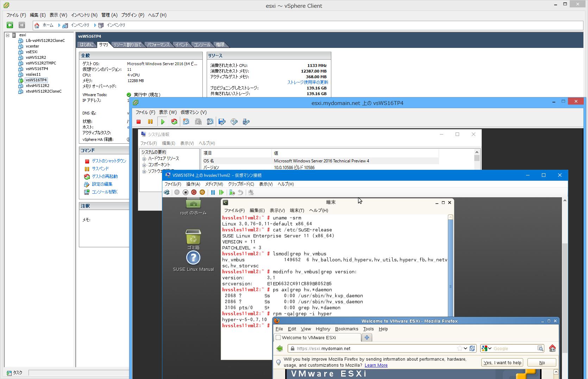
Task: Click the Firefox home icon
Action: point(552,348)
